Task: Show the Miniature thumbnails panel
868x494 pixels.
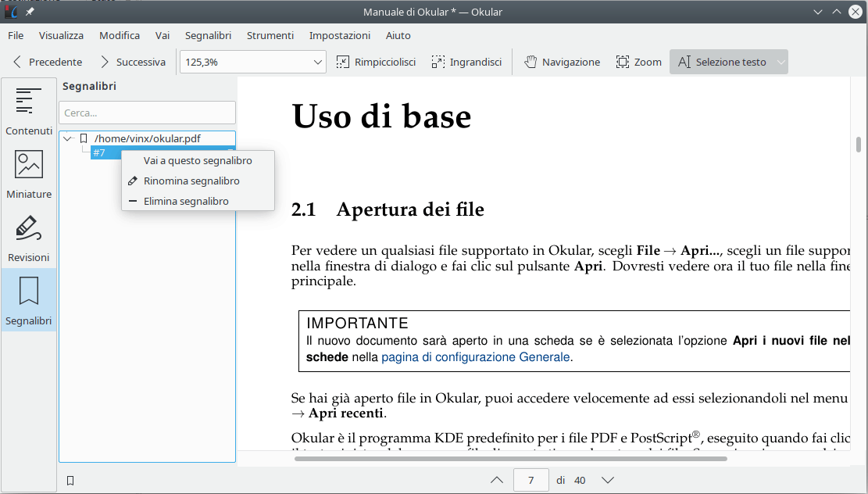Action: point(29,174)
